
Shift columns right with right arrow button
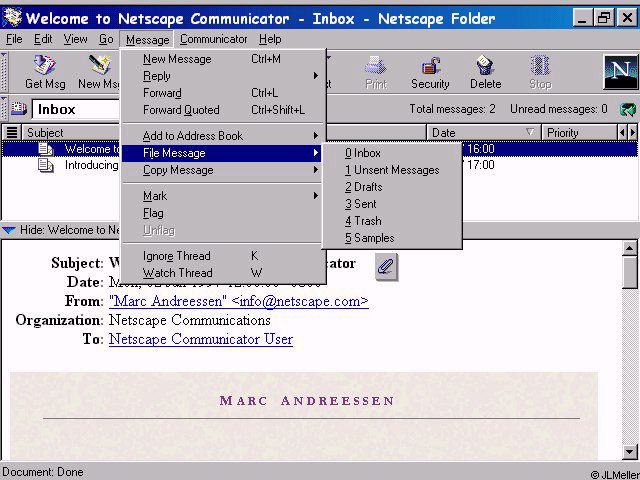[633, 132]
